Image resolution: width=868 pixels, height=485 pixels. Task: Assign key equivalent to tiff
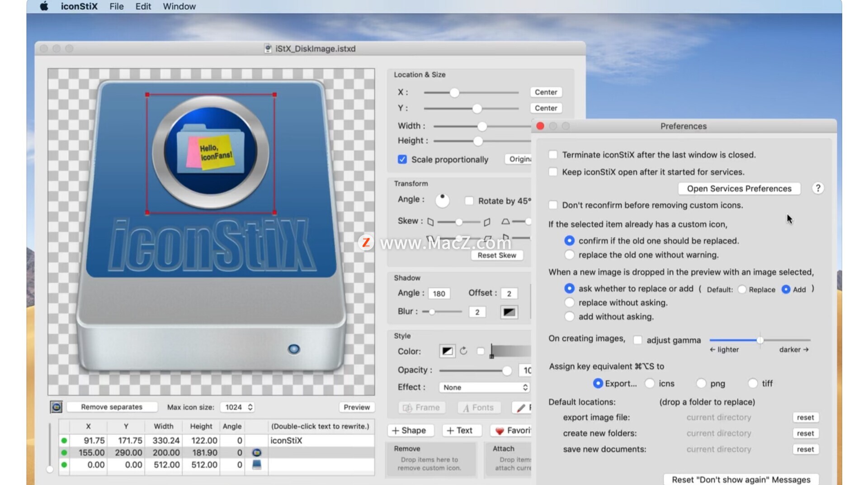coord(752,383)
